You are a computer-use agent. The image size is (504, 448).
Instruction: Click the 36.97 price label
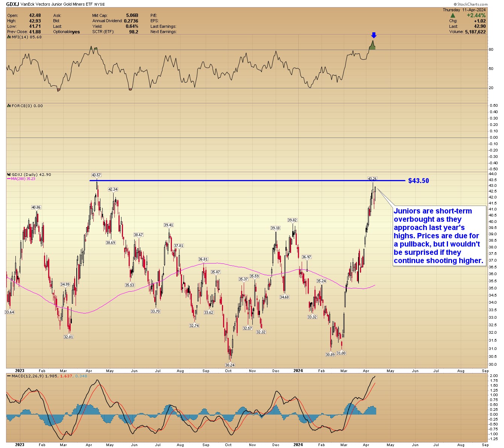(x=307, y=257)
